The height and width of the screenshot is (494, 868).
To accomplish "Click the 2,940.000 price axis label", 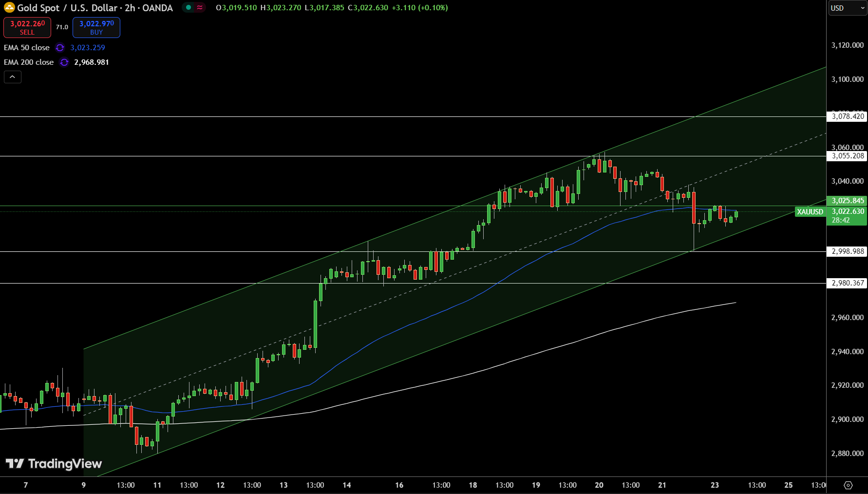I will [847, 352].
